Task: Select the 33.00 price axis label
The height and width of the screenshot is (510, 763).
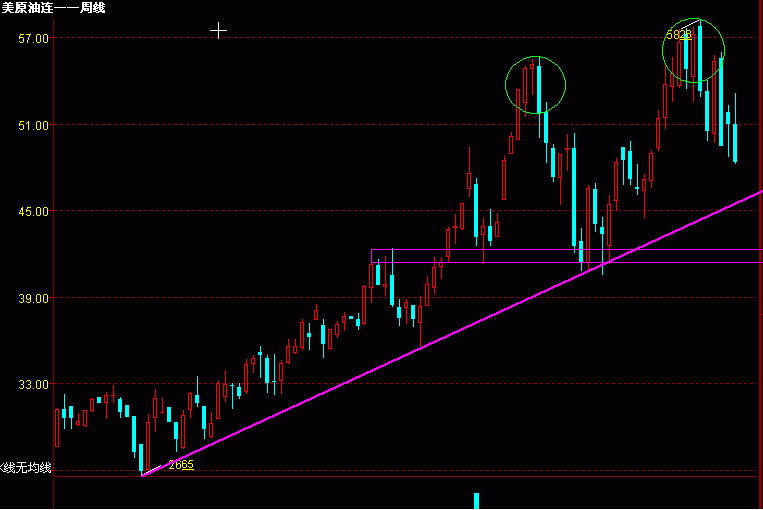Action: click(34, 384)
